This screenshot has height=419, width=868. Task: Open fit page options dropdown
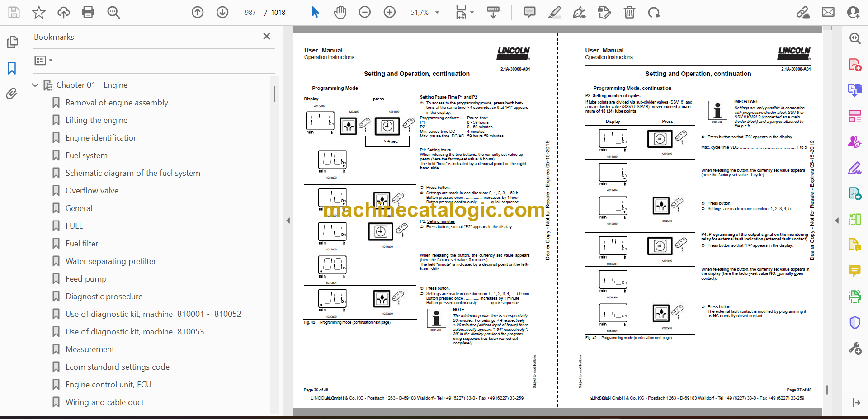pyautogui.click(x=464, y=12)
